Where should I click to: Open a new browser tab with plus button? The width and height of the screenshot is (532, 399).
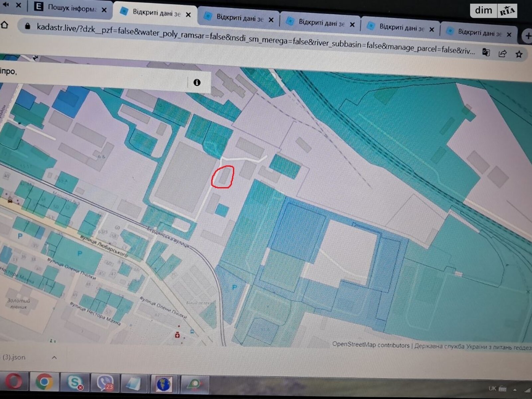528,36
